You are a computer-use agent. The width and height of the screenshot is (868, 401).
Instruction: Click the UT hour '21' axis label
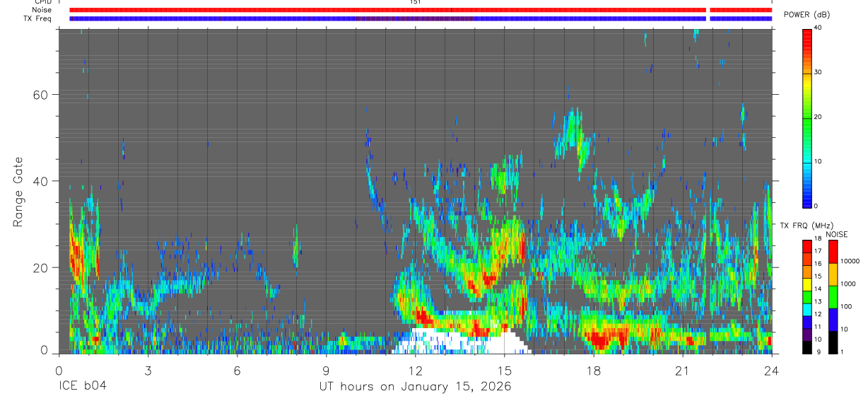[683, 371]
